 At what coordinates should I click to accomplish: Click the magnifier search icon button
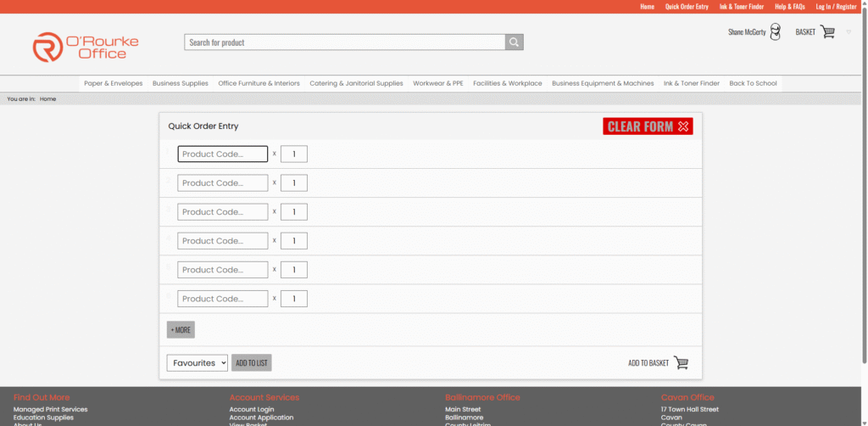coord(515,42)
